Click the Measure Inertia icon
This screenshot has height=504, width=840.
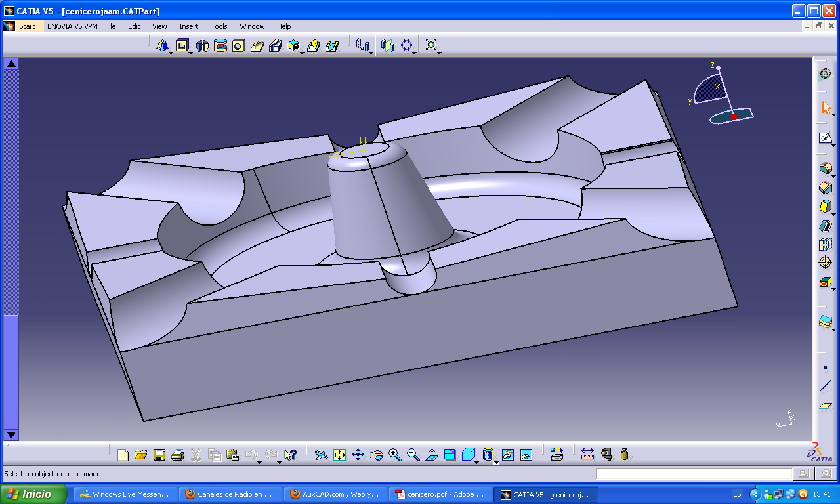tap(624, 454)
